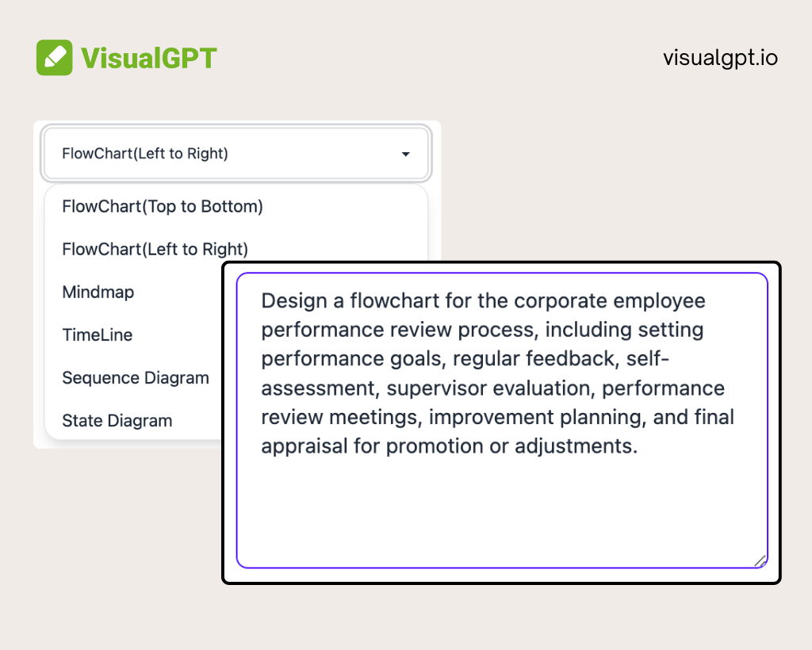Select the Mindmap diagram type

click(98, 292)
